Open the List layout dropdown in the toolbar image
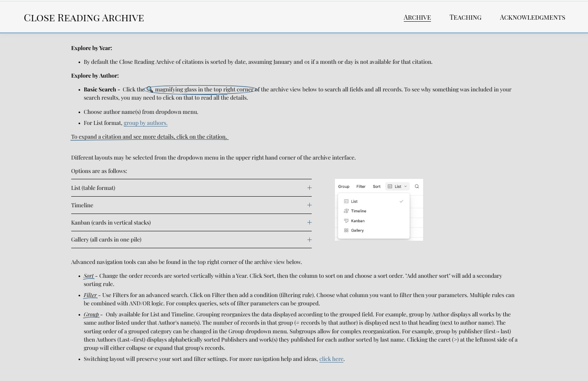 pyautogui.click(x=398, y=186)
